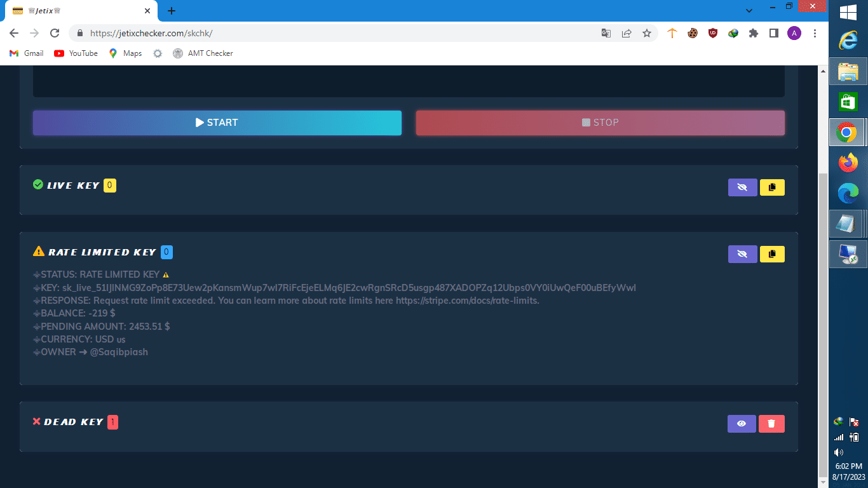
Task: Click the START button
Action: click(217, 123)
